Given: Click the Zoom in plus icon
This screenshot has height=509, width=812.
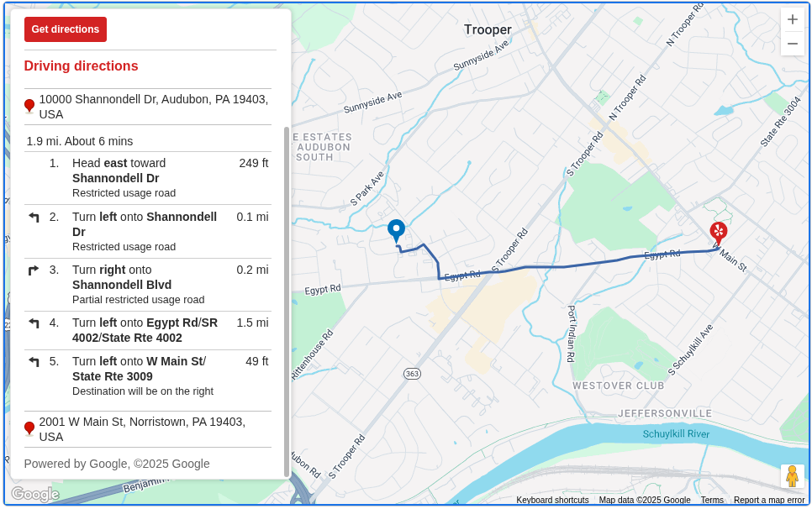Looking at the screenshot, I should click(792, 18).
